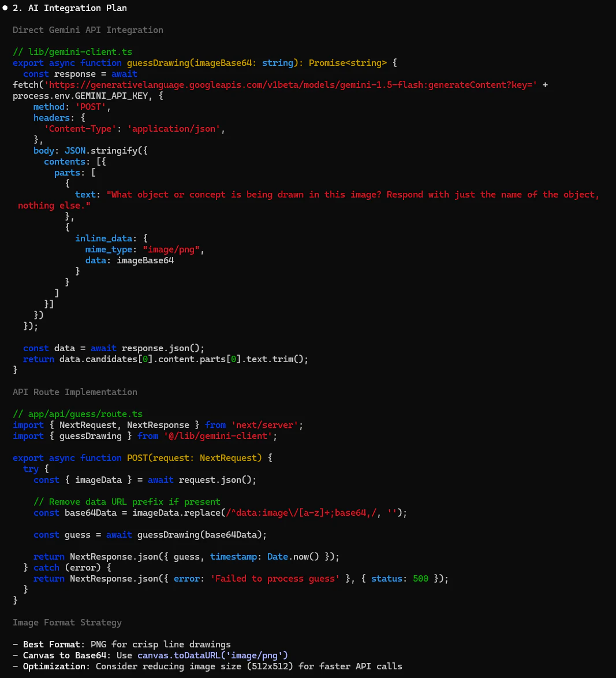This screenshot has height=678, width=616.
Task: Click the 'Image Format Strategy' subheading
Action: tap(67, 623)
